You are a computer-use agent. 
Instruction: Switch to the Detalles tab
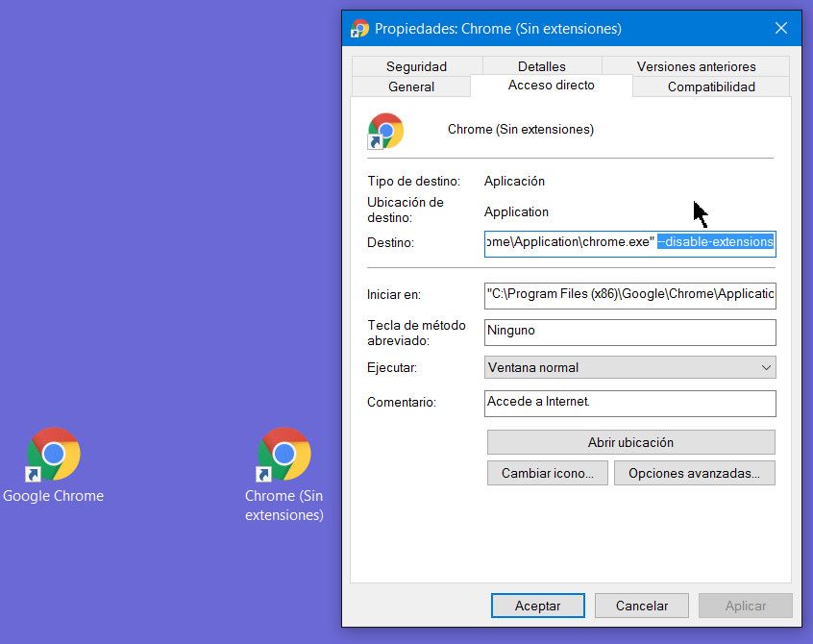(542, 66)
